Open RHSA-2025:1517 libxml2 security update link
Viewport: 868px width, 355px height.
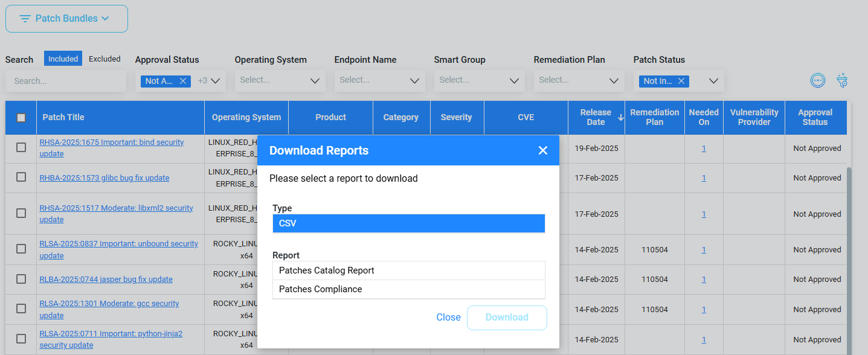117,214
